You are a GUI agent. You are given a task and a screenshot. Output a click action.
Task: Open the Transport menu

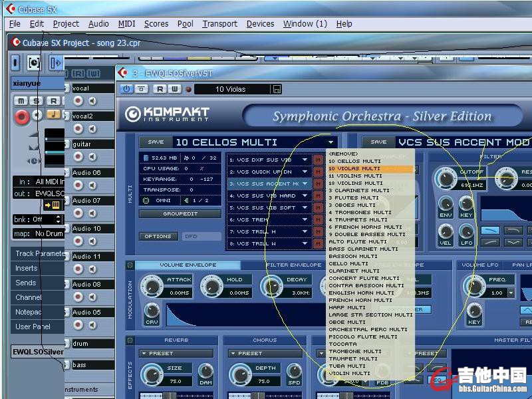click(219, 23)
